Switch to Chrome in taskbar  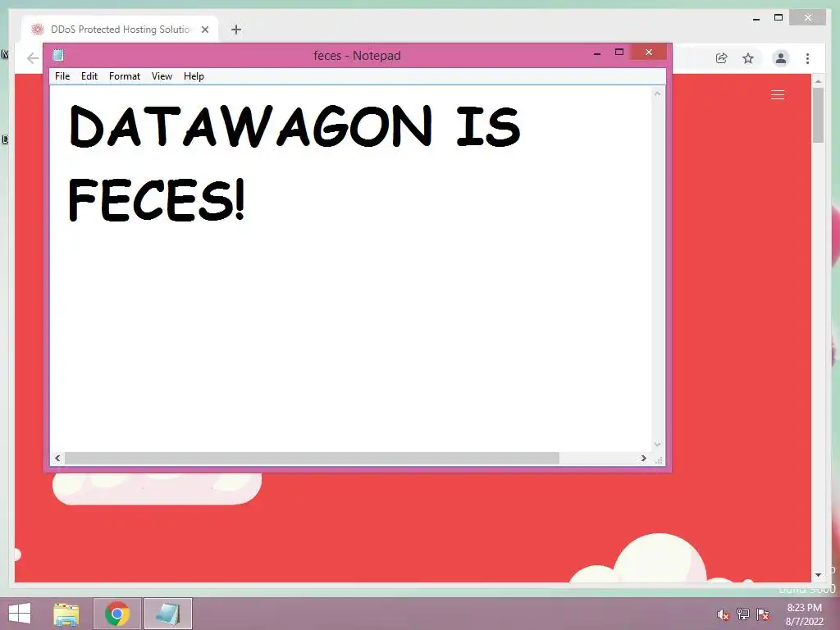pos(117,614)
